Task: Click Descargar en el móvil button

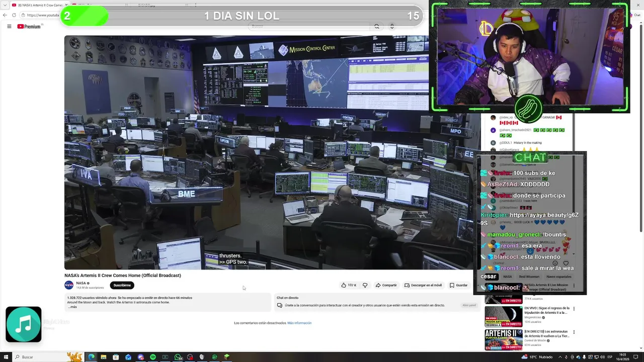Action: [x=423, y=285]
